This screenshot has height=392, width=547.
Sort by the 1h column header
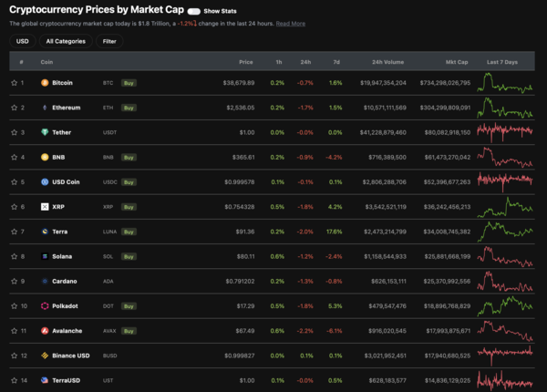(279, 62)
